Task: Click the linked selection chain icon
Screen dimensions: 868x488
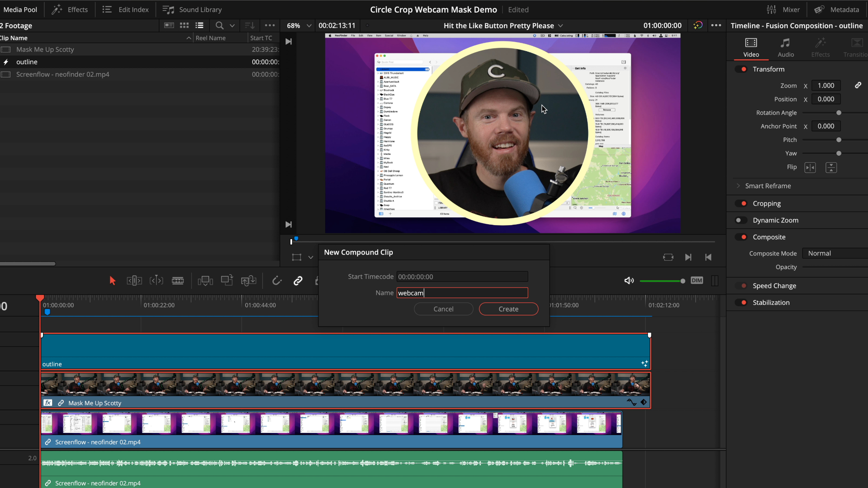Action: pos(298,281)
